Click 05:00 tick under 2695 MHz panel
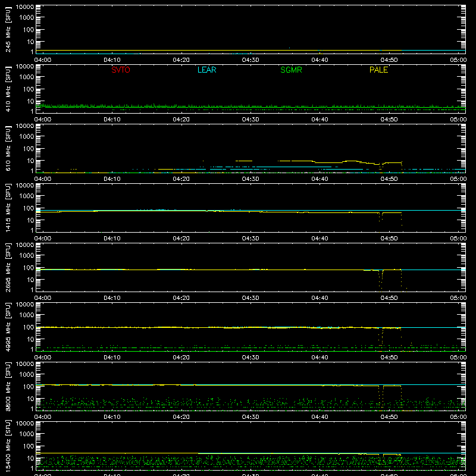 coord(458,298)
